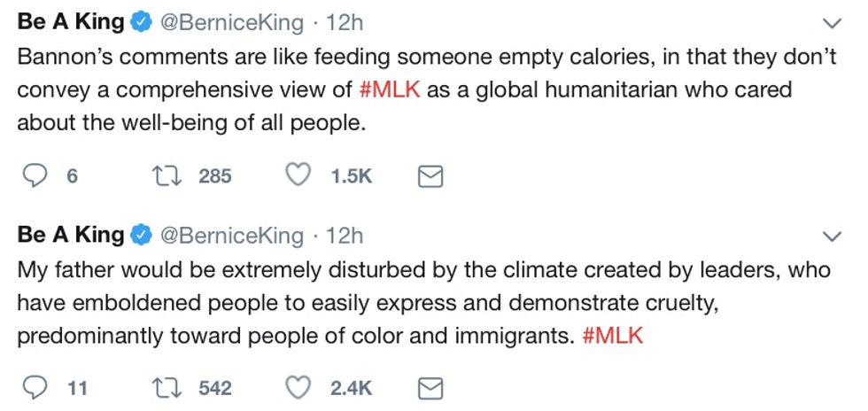Open the first tweet's more options chevron
Viewport: 868px width, 411px height.
point(833,23)
